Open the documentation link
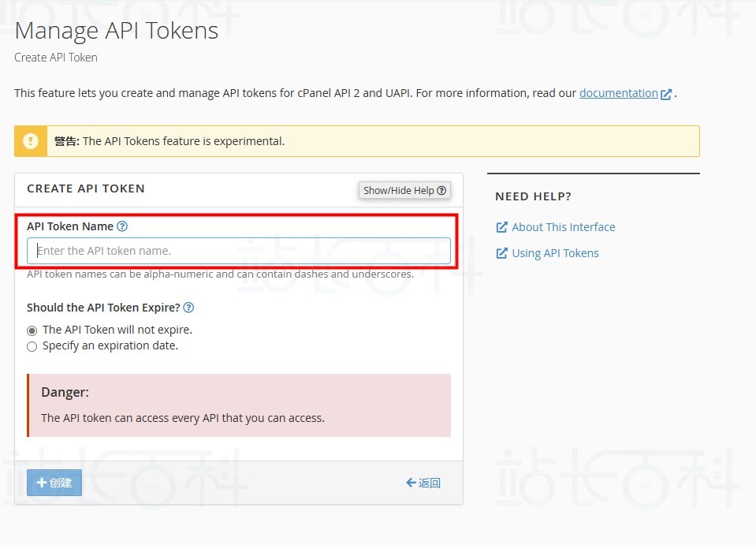 coord(619,93)
